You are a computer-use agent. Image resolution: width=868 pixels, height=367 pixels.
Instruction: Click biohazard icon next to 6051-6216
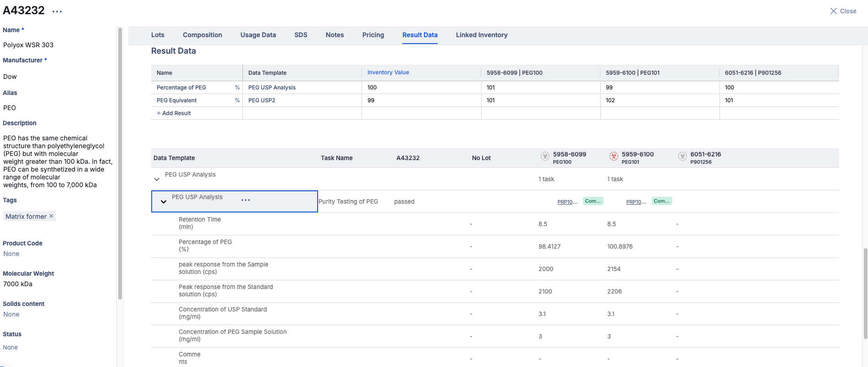[682, 156]
